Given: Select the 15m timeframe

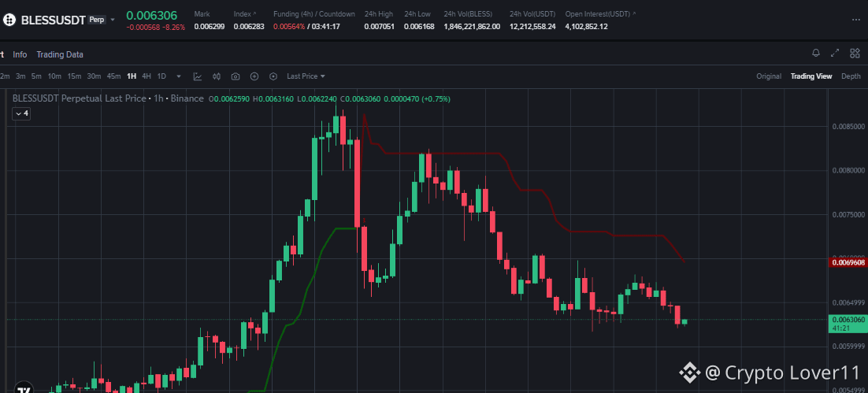Looking at the screenshot, I should click(74, 76).
